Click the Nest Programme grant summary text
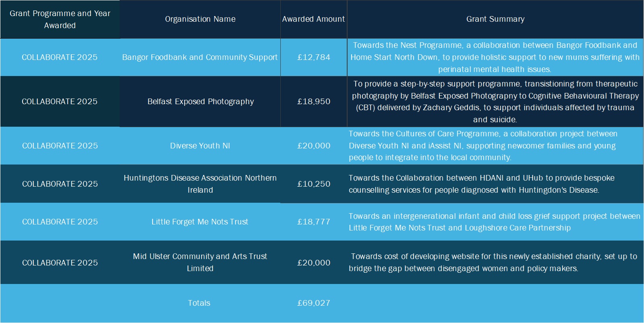The image size is (644, 323). [x=495, y=57]
